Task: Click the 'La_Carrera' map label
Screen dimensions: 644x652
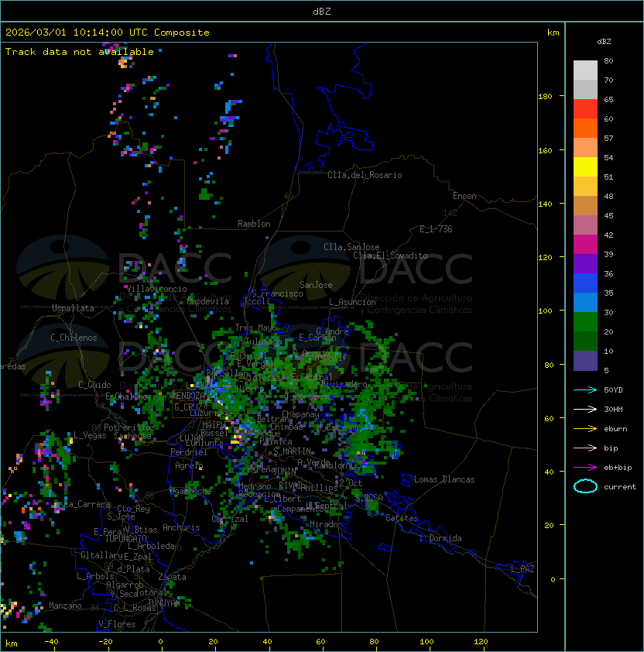Action: 86,504
